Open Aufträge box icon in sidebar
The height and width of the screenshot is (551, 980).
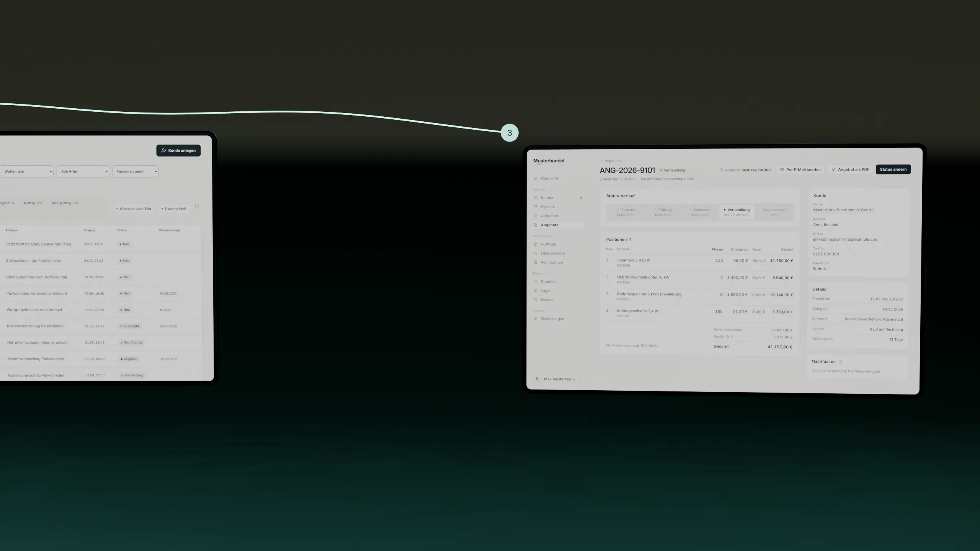coord(536,244)
